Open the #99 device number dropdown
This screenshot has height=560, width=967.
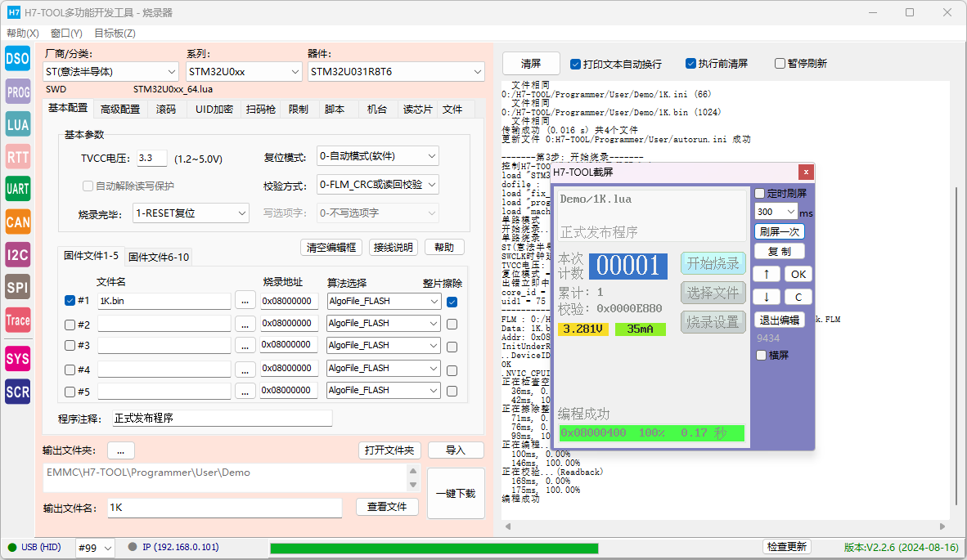point(96,547)
